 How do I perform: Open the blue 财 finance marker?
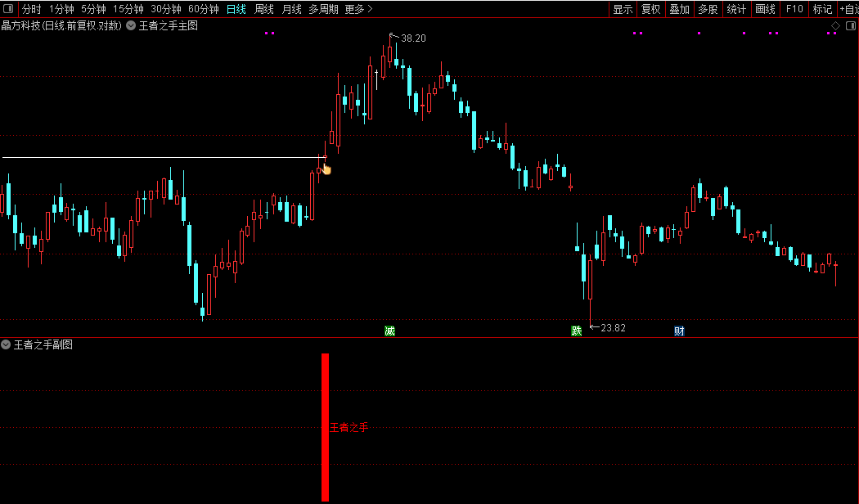click(679, 331)
